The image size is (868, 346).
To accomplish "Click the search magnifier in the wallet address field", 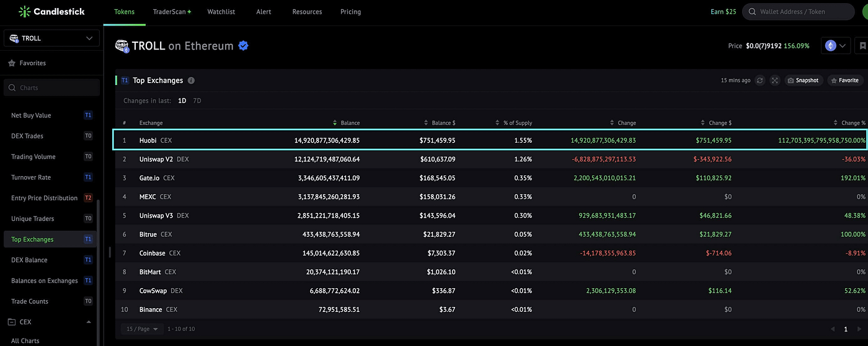I will point(753,12).
